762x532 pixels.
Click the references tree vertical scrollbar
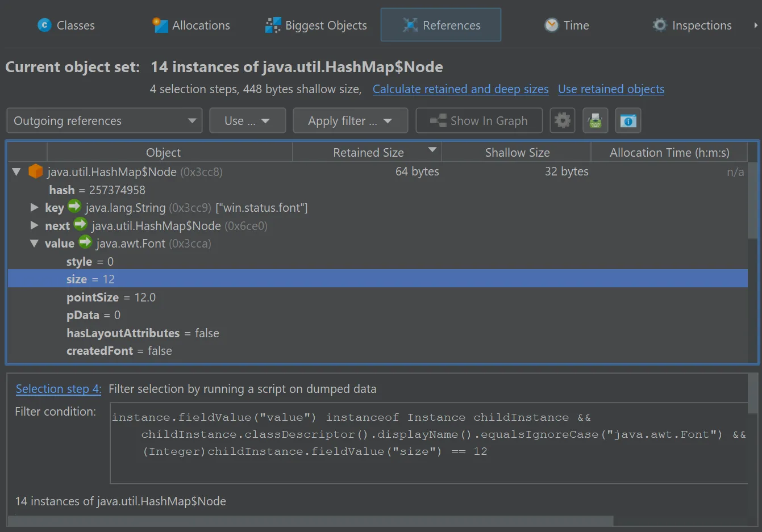pyautogui.click(x=752, y=201)
